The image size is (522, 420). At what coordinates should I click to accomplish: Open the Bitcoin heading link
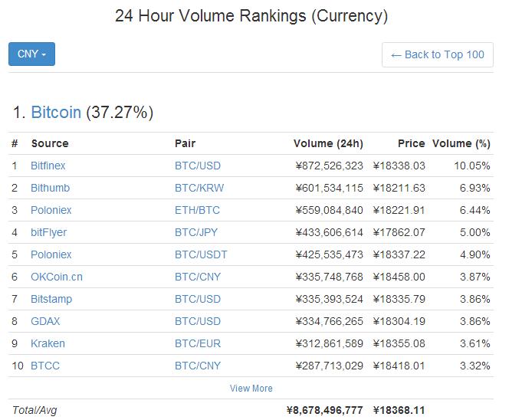click(56, 112)
